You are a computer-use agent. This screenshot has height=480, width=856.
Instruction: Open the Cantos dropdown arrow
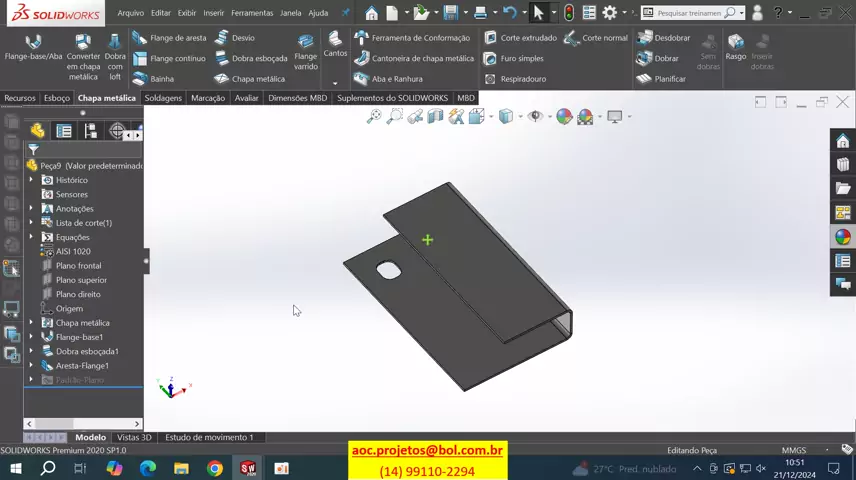(x=335, y=83)
